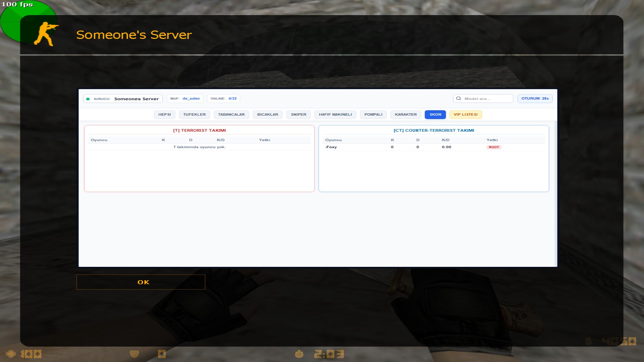Click the de_aztec map name
Screen dimensions: 644x362
tap(191, 99)
